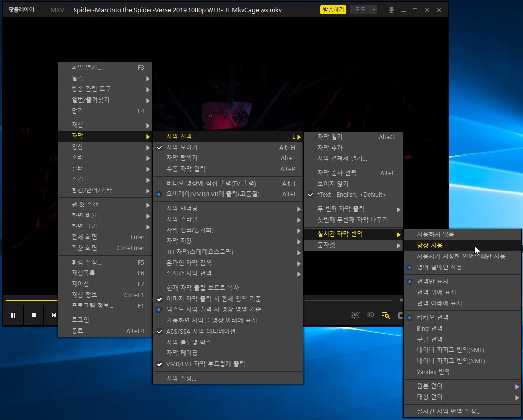Expand the 자막 스타일 submenu
The height and width of the screenshot is (420, 523).
click(228, 219)
